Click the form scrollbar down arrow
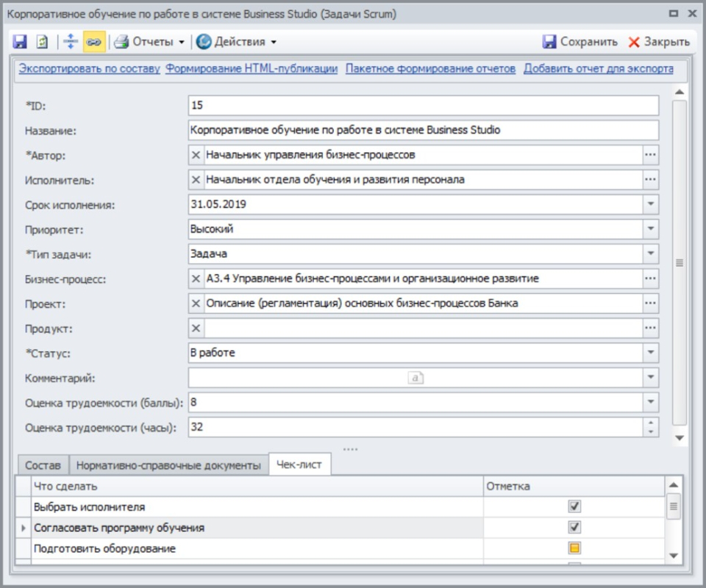The width and height of the screenshot is (706, 588). click(x=680, y=438)
